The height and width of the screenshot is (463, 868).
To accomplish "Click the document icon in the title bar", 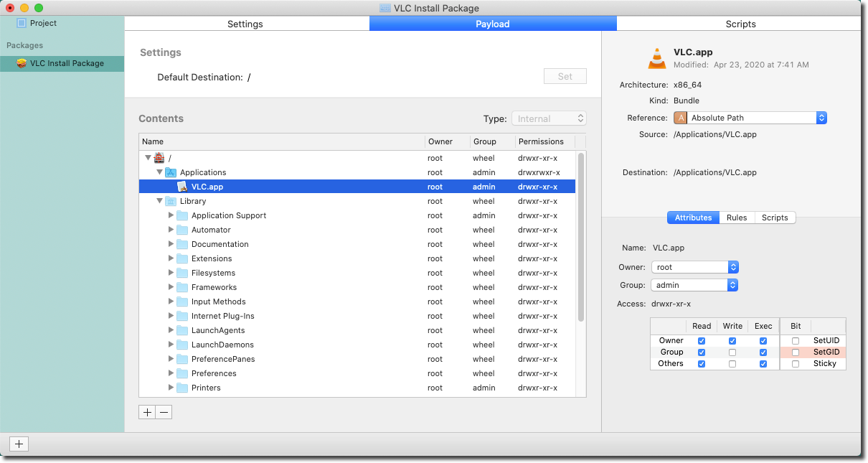I will 385,7.
